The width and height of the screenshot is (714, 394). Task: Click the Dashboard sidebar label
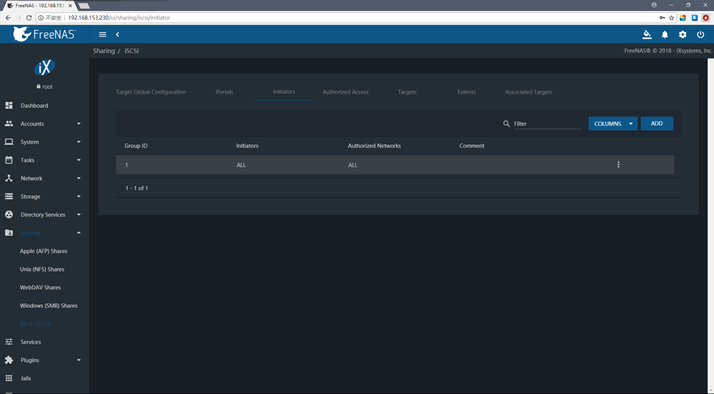[x=34, y=105]
